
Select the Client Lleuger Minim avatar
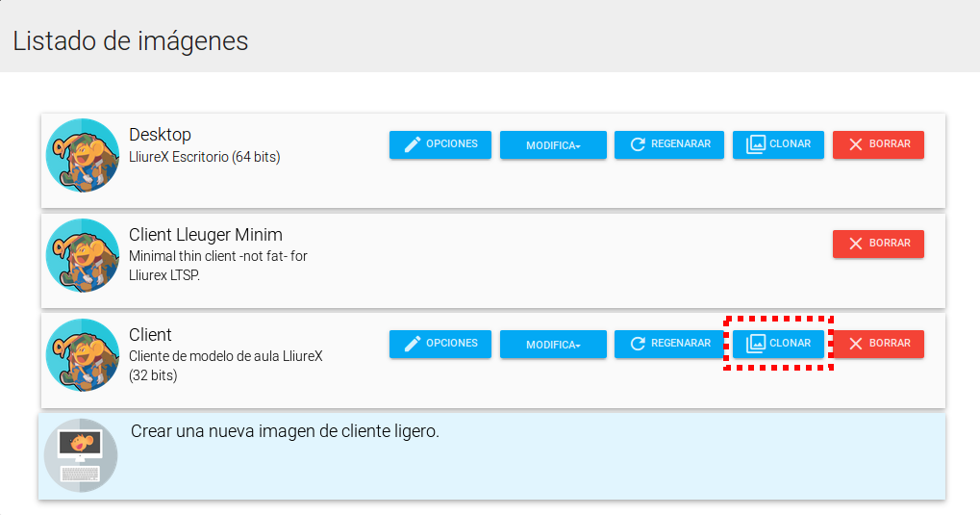(x=83, y=256)
